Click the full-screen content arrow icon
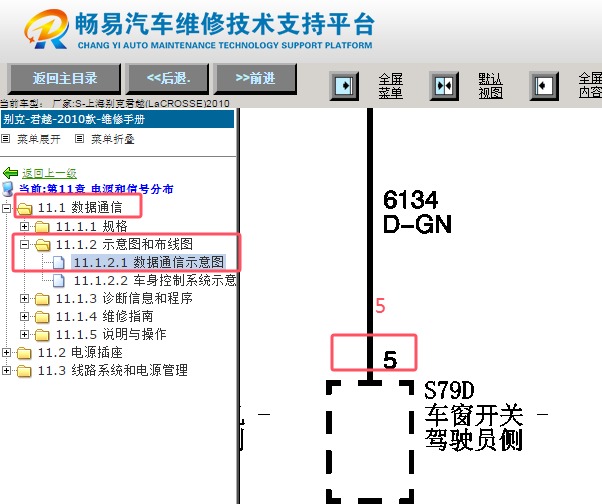602x504 pixels. (x=544, y=86)
